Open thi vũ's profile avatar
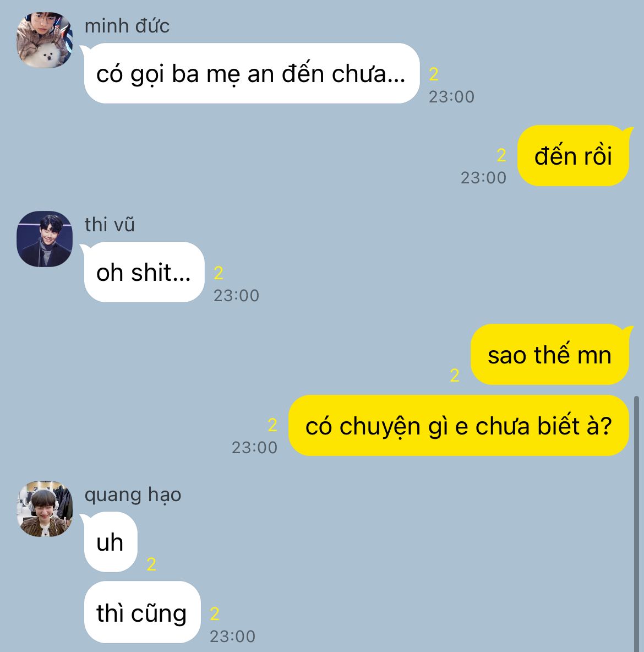This screenshot has width=644, height=652. pyautogui.click(x=45, y=238)
